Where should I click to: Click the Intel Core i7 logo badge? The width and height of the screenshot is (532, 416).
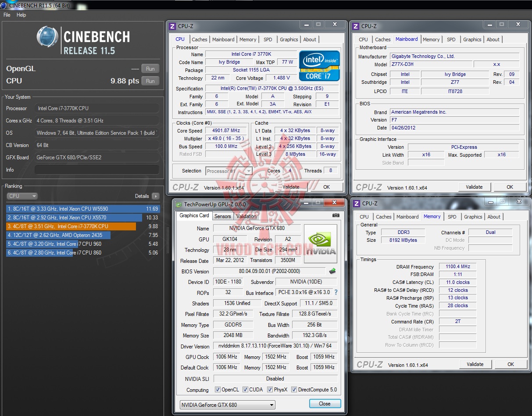[x=319, y=66]
